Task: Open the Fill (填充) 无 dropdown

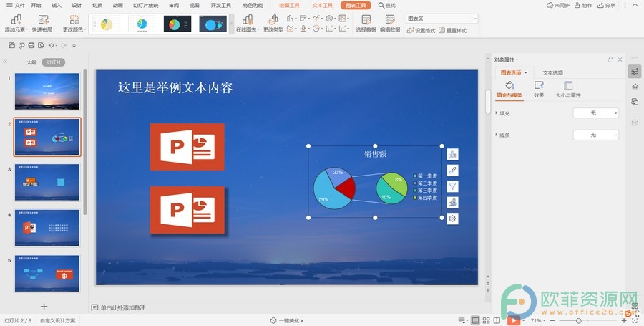Action: [596, 113]
